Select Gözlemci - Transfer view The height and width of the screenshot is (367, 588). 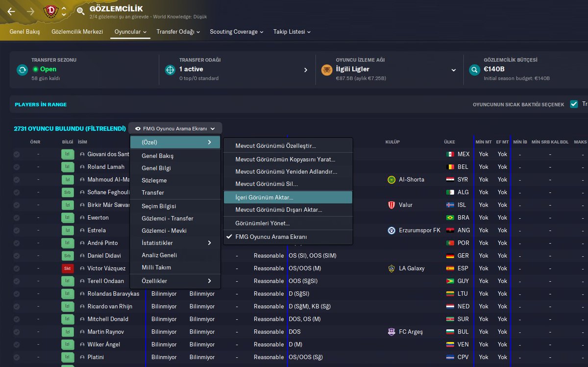click(175, 219)
